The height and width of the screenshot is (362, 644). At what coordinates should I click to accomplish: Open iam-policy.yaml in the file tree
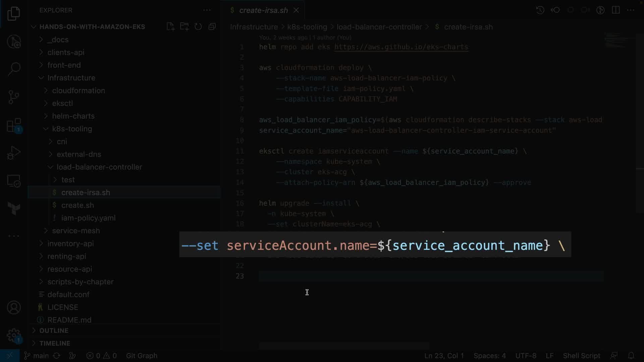(88, 218)
